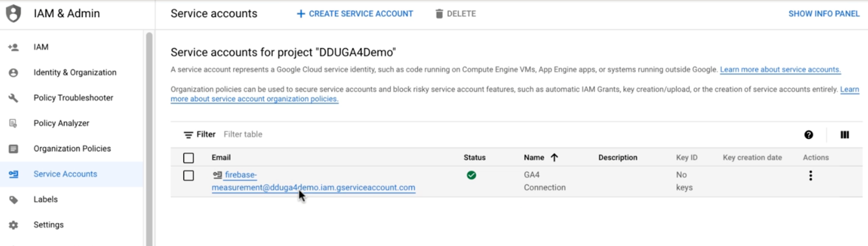868x246 pixels.
Task: Click the Delete button
Action: pyautogui.click(x=456, y=14)
